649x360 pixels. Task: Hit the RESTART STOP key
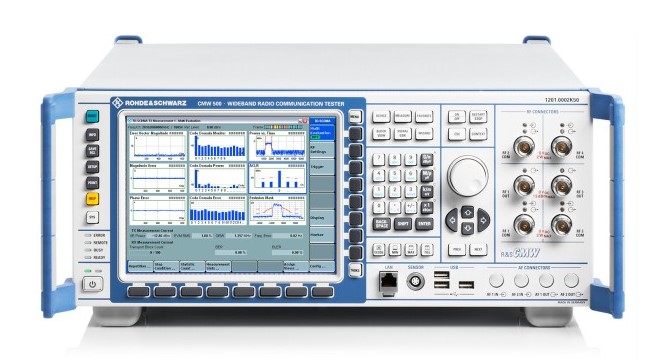(478, 116)
